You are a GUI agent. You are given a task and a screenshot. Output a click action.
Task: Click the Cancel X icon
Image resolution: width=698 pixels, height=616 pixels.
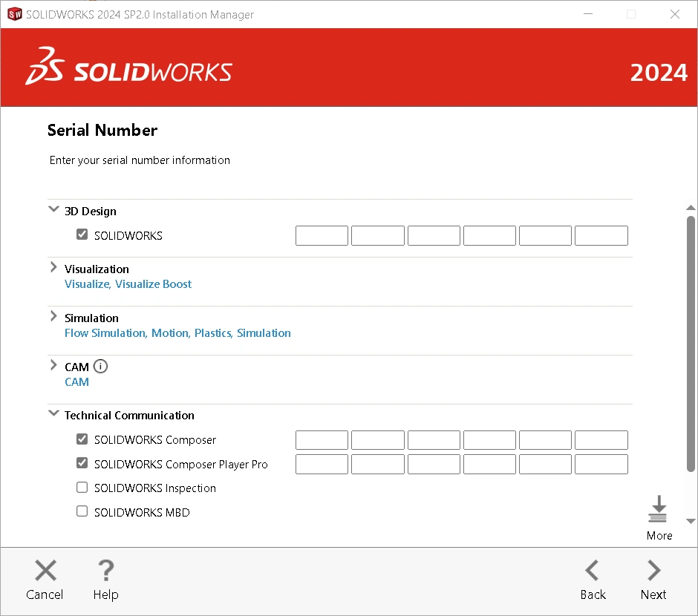[45, 570]
